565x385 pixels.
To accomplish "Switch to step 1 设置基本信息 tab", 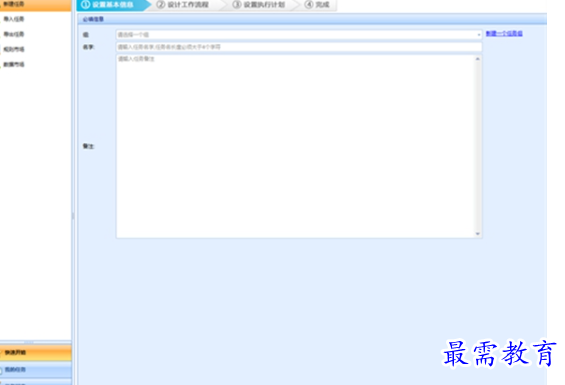I will pos(112,5).
